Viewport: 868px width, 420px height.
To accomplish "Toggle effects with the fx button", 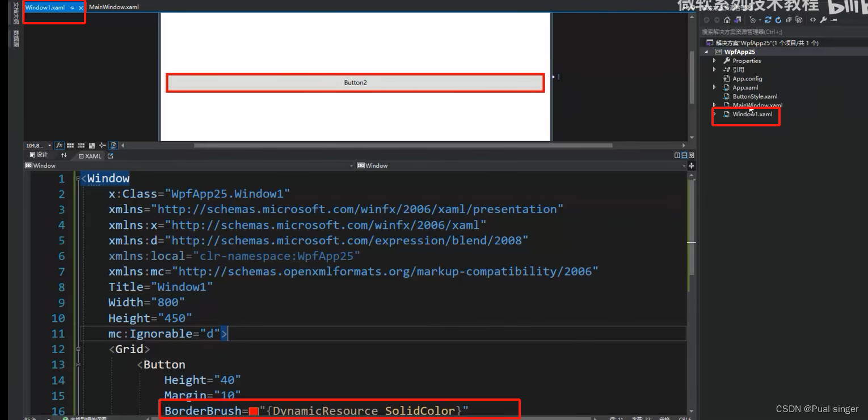I will 60,146.
